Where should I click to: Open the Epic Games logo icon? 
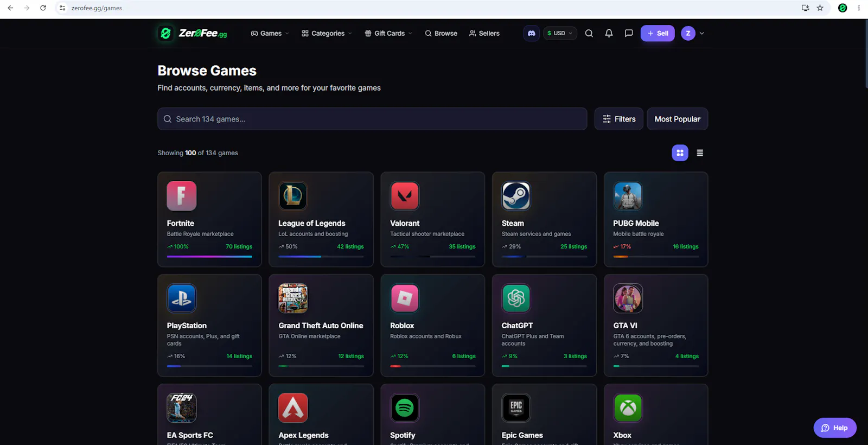pos(516,408)
